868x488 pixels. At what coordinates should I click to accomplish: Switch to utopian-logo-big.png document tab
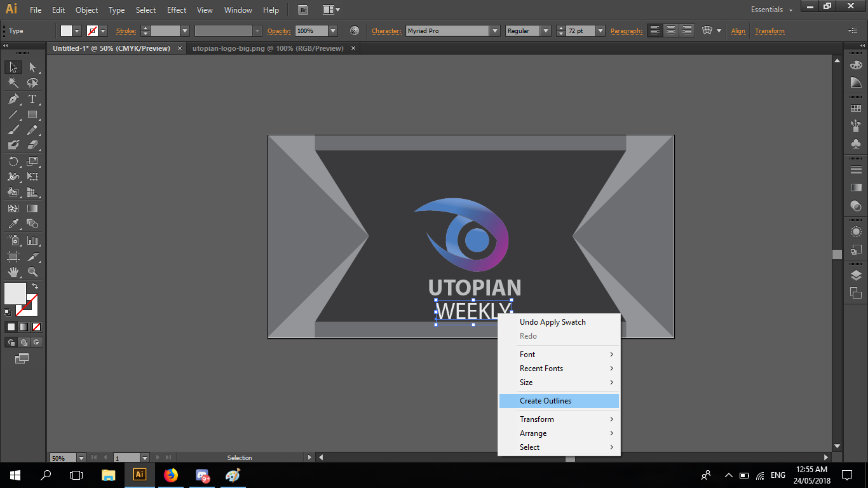pyautogui.click(x=268, y=48)
